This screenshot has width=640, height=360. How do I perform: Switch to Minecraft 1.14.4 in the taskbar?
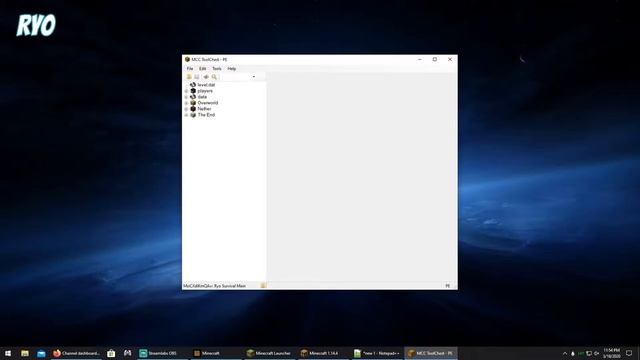click(x=323, y=353)
